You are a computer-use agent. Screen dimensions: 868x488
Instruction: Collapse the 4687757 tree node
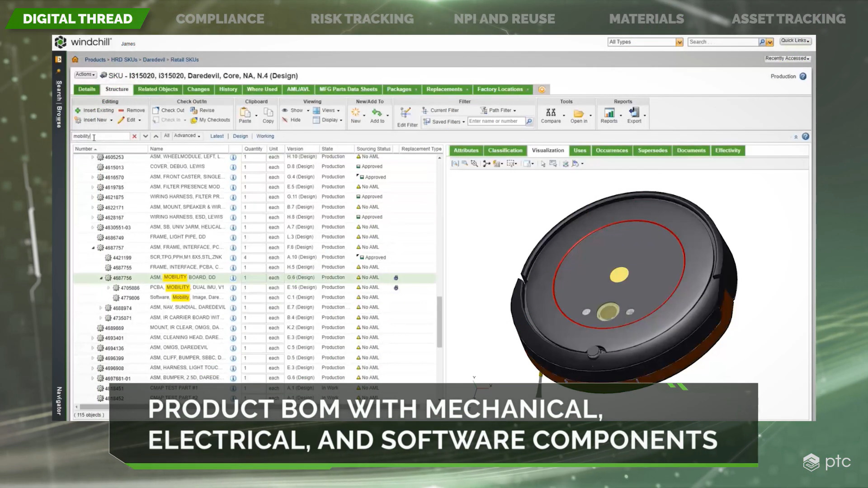pyautogui.click(x=93, y=248)
